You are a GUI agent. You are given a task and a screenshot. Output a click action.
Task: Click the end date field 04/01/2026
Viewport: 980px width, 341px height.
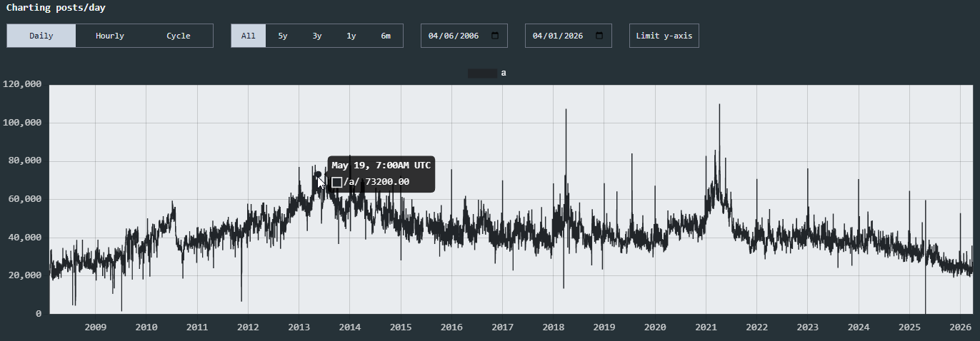[x=569, y=36]
